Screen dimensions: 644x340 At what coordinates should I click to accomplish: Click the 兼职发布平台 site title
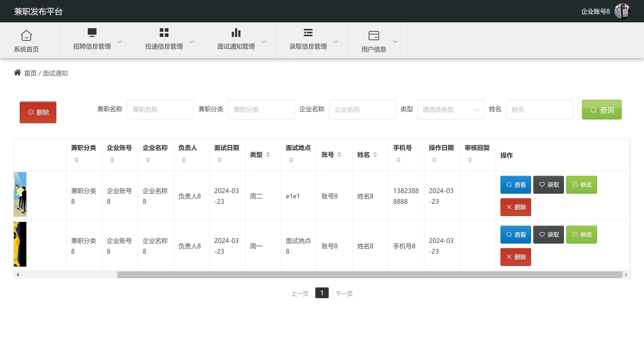coord(38,11)
